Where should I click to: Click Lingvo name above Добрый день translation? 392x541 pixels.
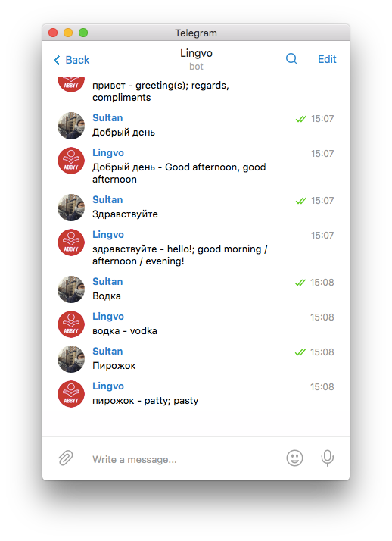108,153
